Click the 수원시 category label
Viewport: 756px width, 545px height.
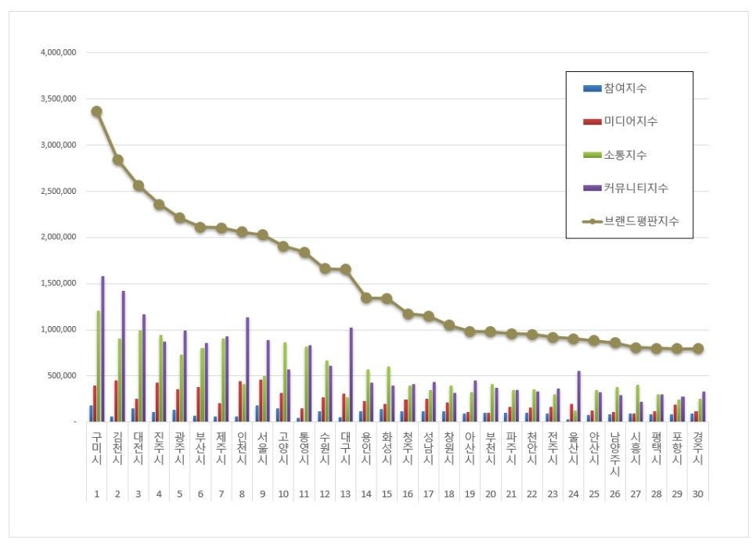click(x=325, y=448)
